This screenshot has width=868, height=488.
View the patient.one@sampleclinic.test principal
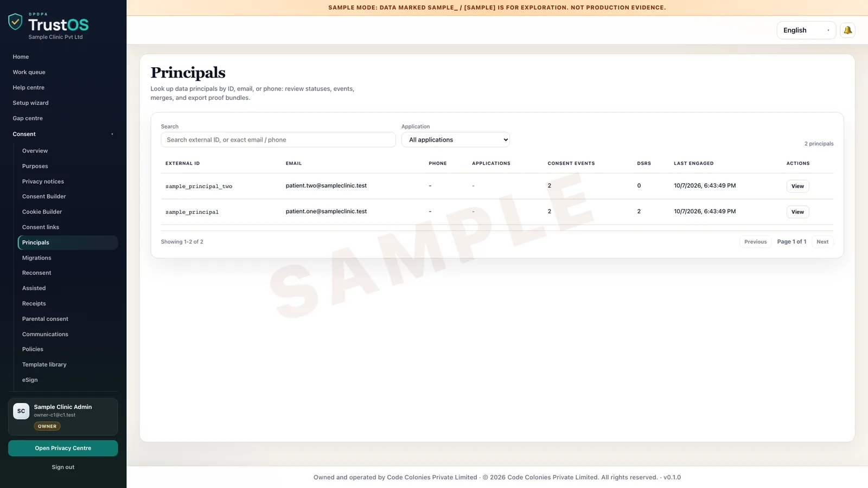pos(797,212)
